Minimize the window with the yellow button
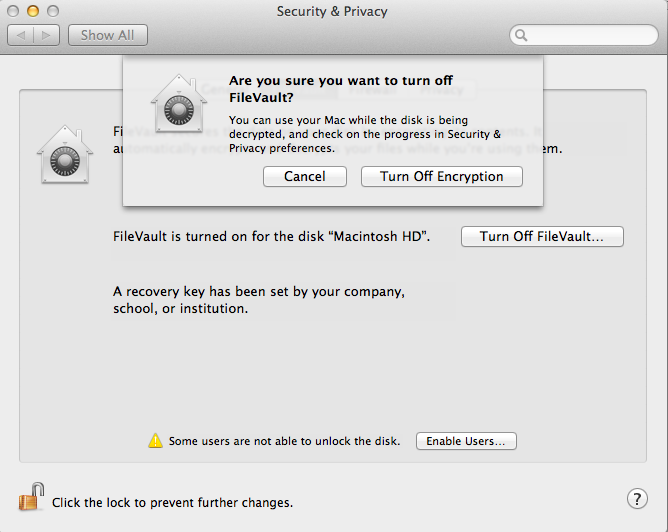 click(x=32, y=11)
